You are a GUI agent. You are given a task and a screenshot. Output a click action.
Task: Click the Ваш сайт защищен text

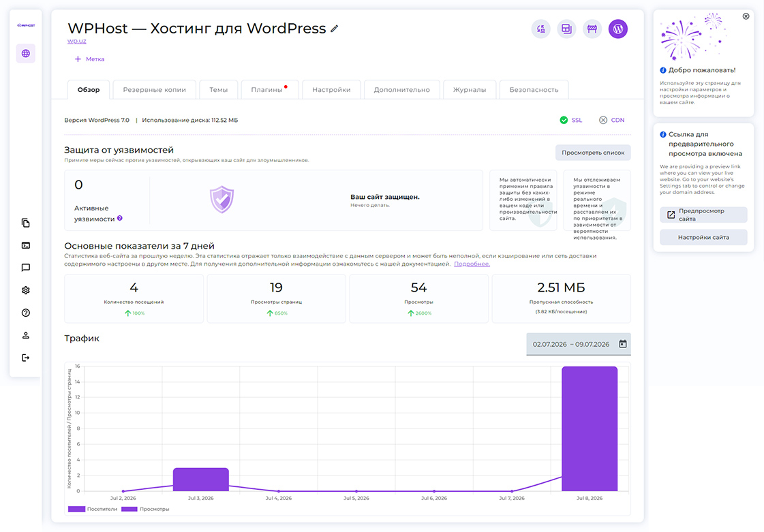click(x=385, y=197)
